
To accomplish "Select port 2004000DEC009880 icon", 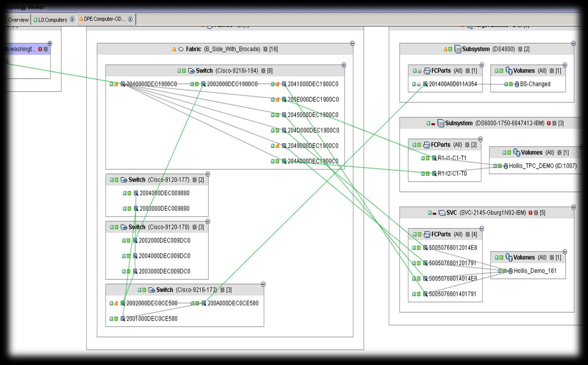I will click(136, 193).
